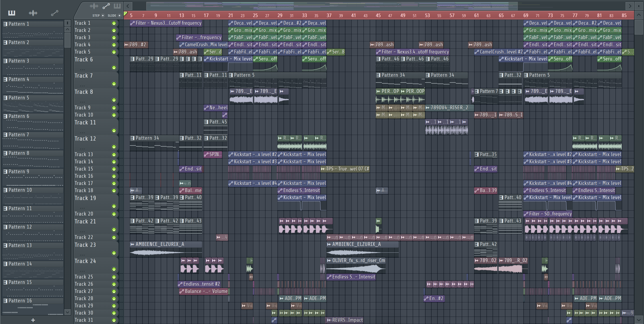Click the picker list down arrow
The height and width of the screenshot is (324, 644).
coord(67,312)
